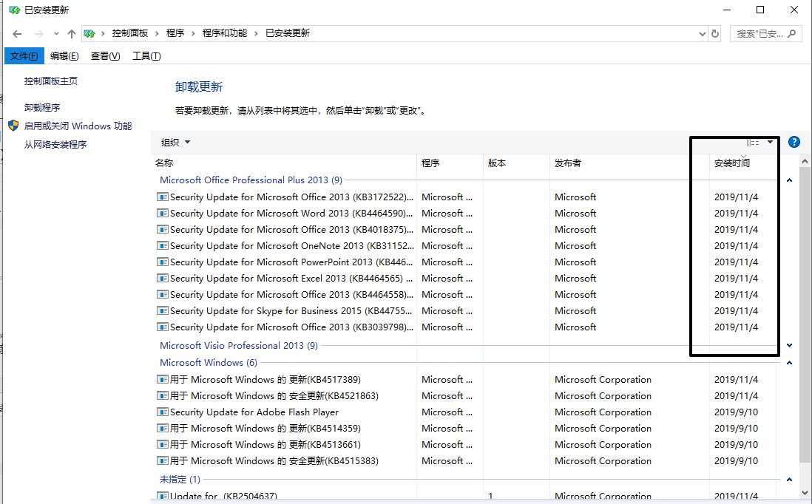Select the Office 2013 KB3039798 update icon
Screen dimensions: 812x504
(x=163, y=327)
